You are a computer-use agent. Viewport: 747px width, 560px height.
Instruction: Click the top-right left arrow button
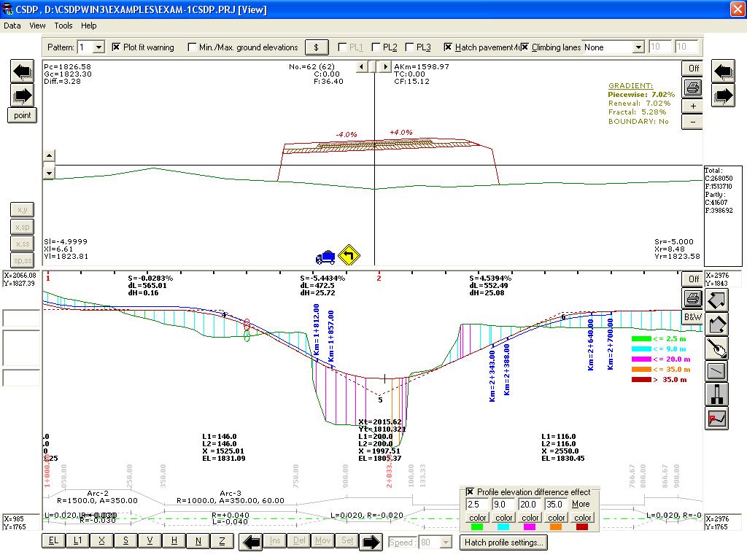pos(723,71)
